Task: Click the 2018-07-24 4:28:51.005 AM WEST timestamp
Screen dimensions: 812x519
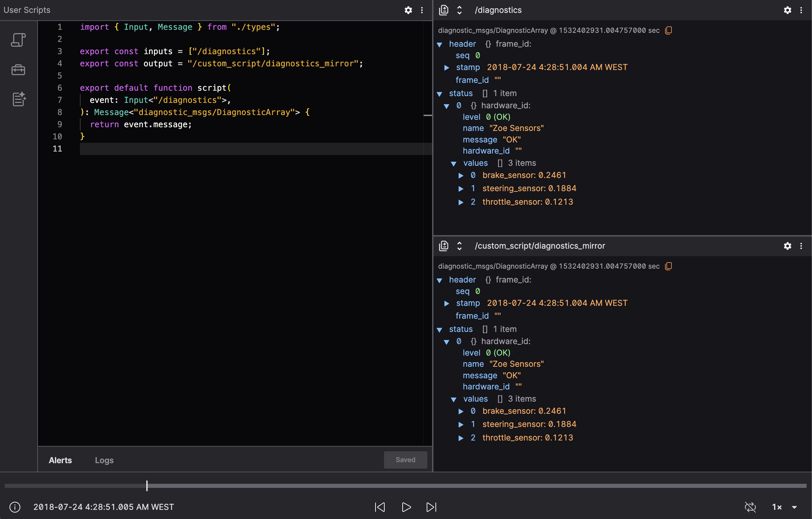Action: click(x=104, y=507)
